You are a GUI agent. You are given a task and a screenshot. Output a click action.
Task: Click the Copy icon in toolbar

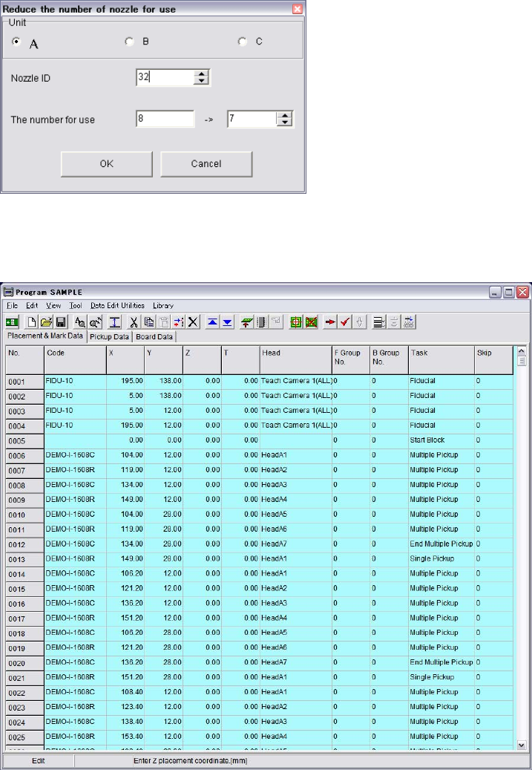click(x=149, y=322)
